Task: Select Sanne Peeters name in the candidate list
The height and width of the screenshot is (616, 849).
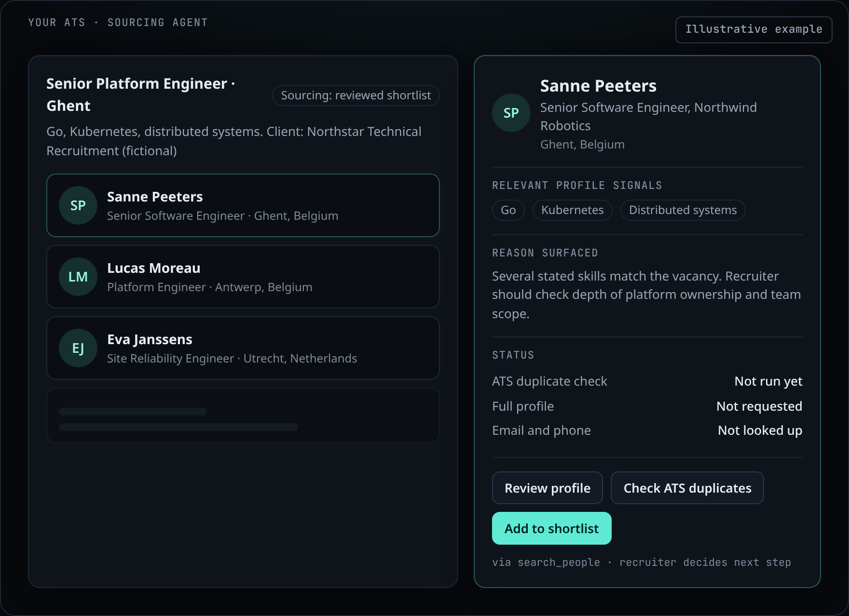Action: pos(155,197)
